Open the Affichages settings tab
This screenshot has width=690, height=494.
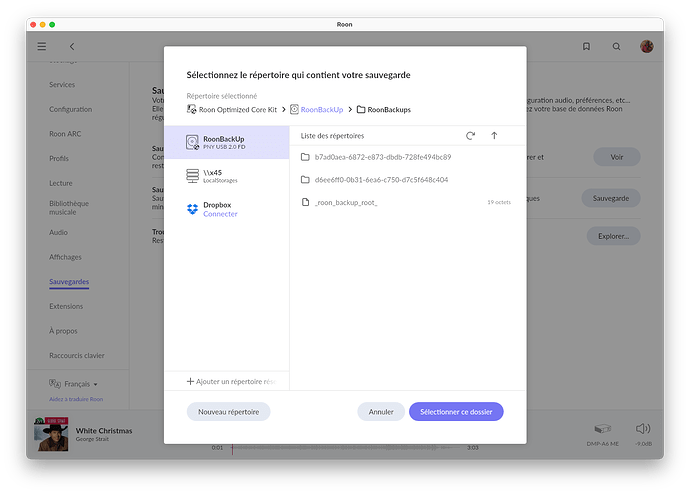[x=65, y=257]
